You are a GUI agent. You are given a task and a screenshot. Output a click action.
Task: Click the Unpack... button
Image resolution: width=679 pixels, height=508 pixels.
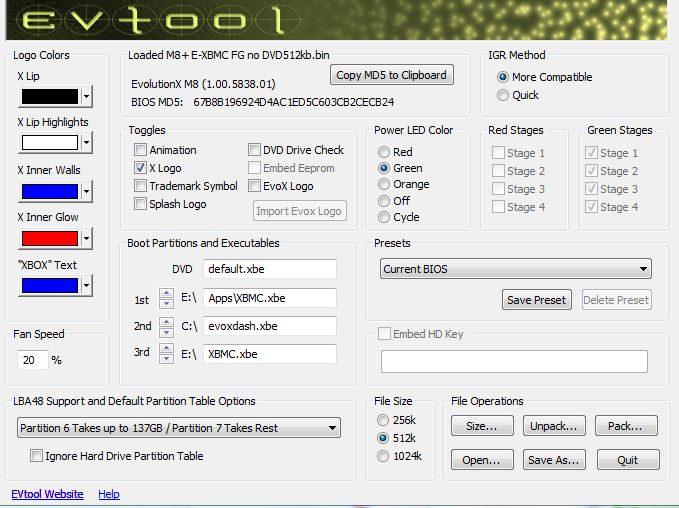[554, 426]
